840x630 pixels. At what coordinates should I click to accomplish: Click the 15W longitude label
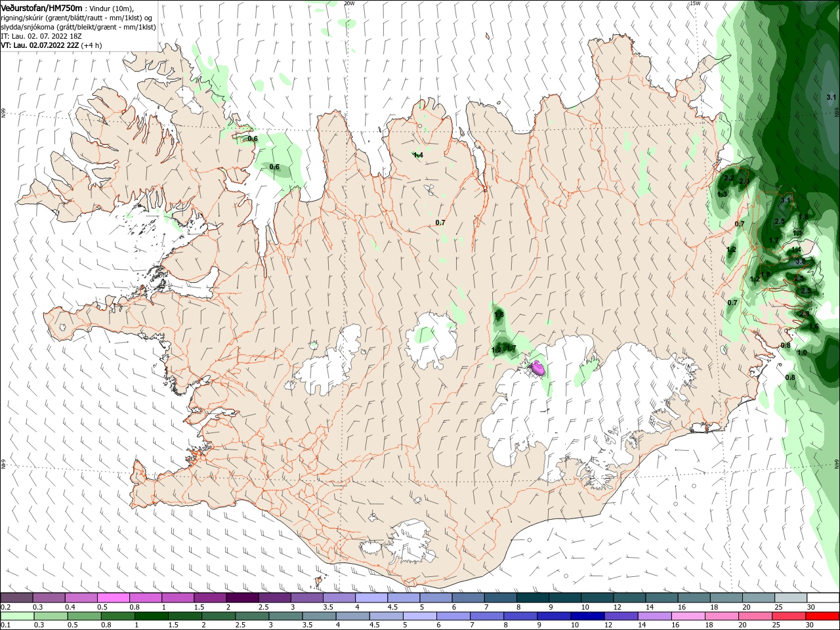pos(695,3)
